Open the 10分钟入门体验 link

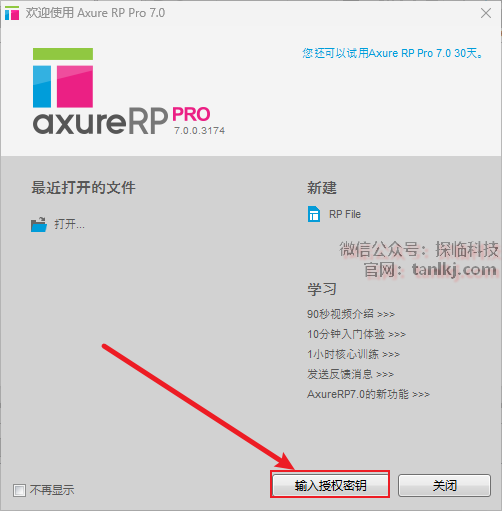click(356, 334)
